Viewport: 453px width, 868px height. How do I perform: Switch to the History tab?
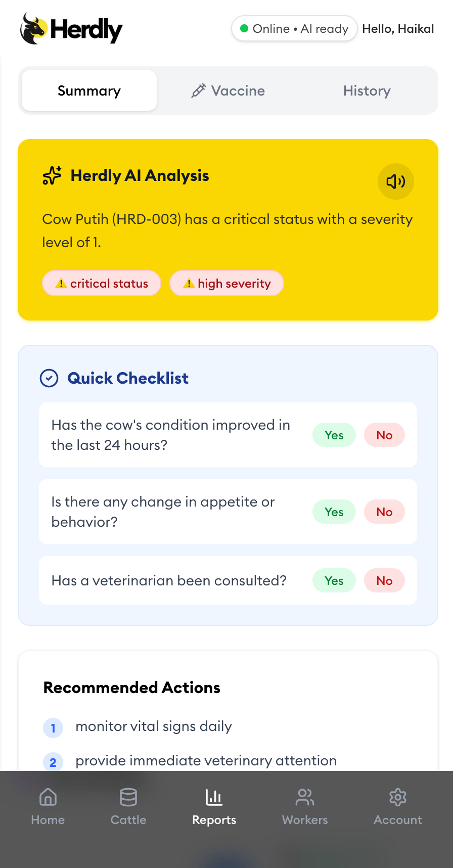(367, 91)
